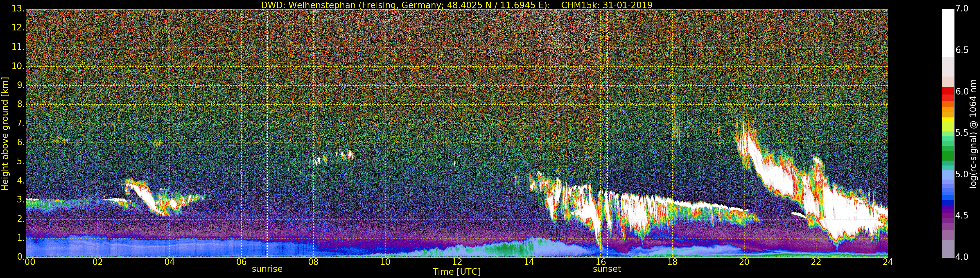980x278 pixels.
Task: Pick the dark green band of the colorbar
Action: 948,155
